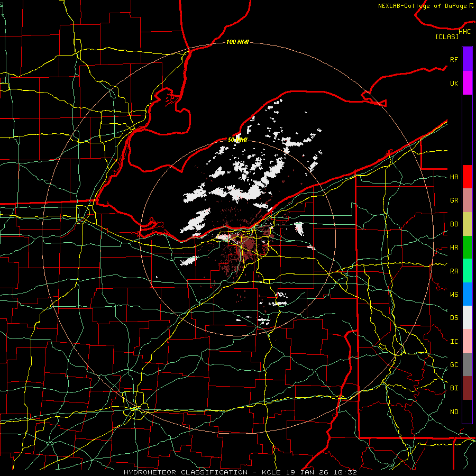Viewport: 476px width, 476px height.
Task: Click the DS legend label
Action: pyautogui.click(x=454, y=318)
